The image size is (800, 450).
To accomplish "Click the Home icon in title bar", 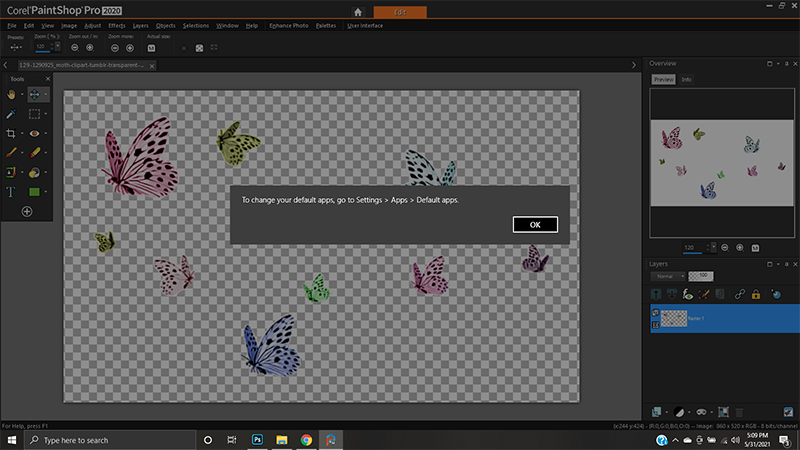I will [x=358, y=12].
